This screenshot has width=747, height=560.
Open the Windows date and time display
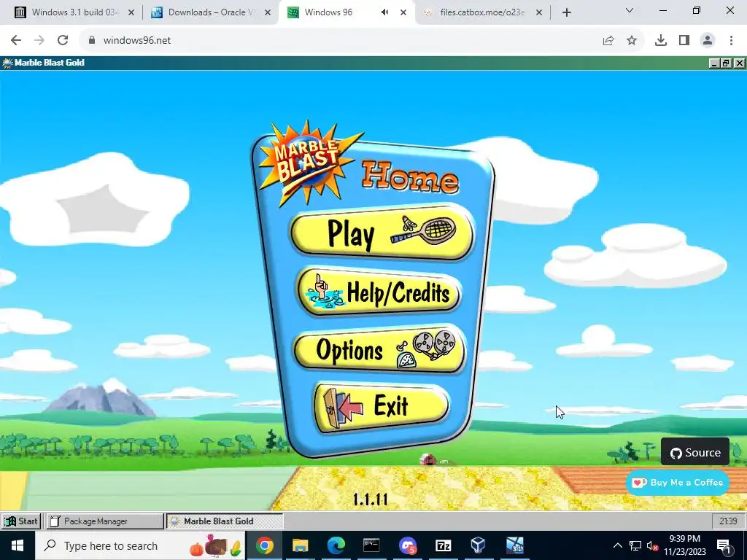click(x=685, y=545)
